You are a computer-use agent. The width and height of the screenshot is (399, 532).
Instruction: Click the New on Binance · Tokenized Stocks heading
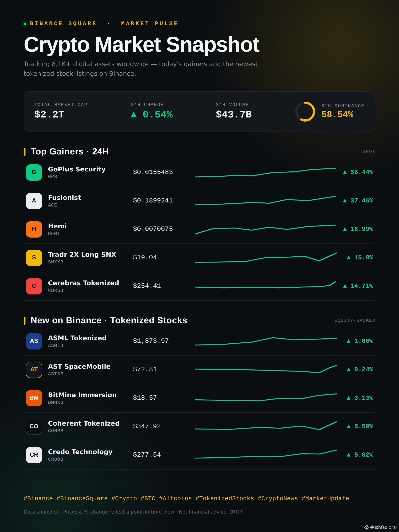pyautogui.click(x=109, y=320)
